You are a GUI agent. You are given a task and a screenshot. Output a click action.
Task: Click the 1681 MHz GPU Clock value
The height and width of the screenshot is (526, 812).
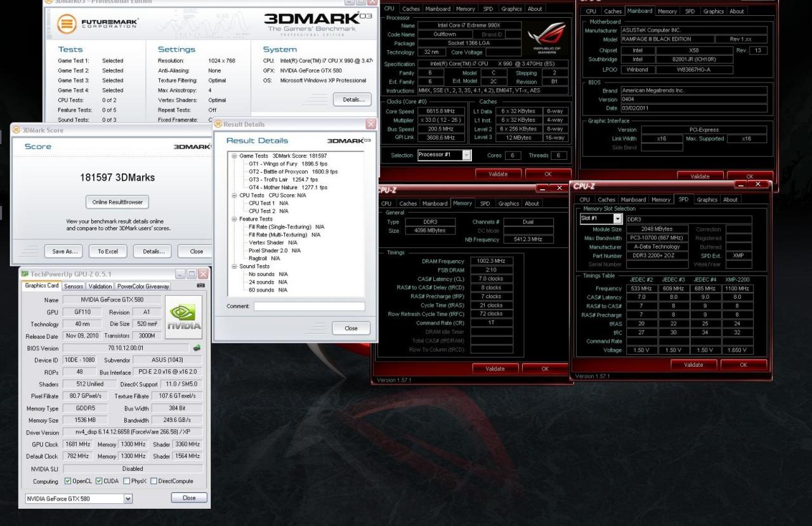(78, 444)
